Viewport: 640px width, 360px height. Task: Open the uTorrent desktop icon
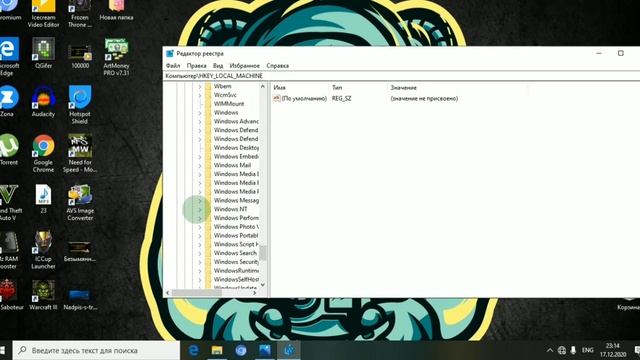point(9,149)
